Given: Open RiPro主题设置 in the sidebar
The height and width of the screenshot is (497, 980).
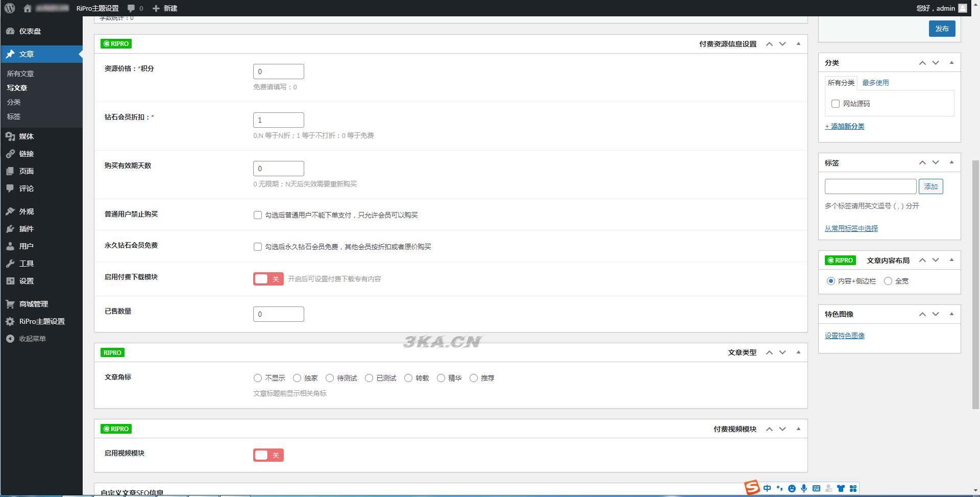Looking at the screenshot, I should 41,321.
